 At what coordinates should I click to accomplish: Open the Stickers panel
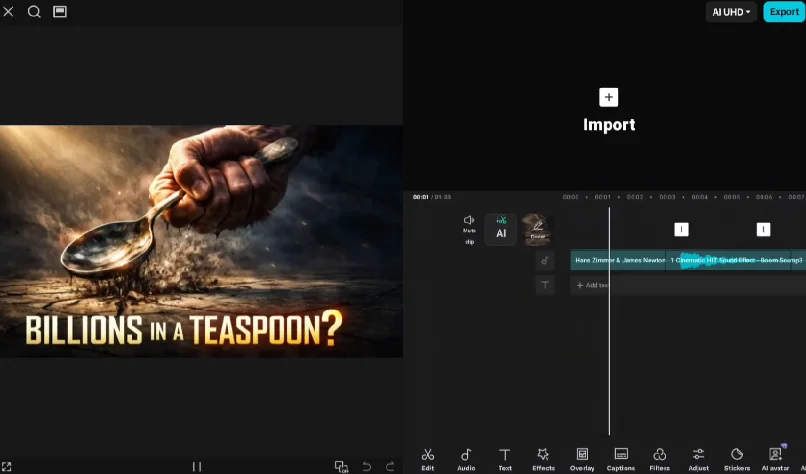coord(737,458)
